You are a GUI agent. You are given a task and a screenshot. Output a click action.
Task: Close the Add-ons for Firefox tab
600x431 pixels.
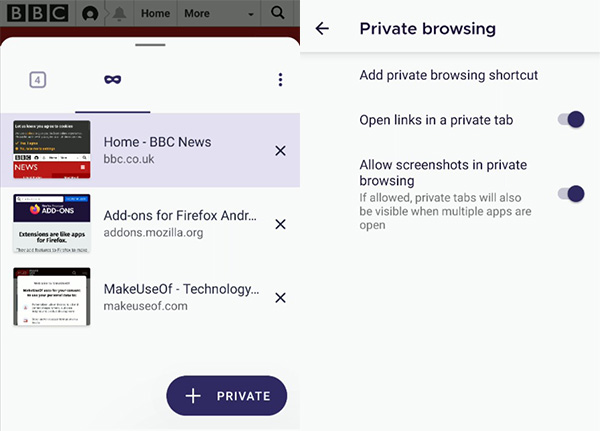[280, 224]
